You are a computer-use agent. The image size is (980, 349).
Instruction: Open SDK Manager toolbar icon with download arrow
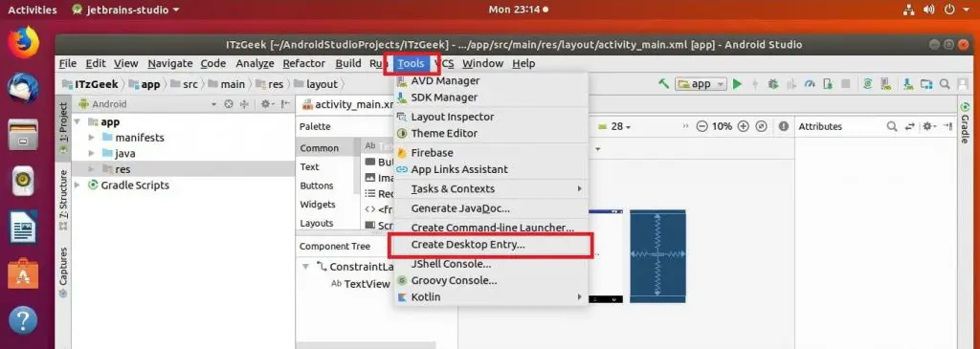908,83
